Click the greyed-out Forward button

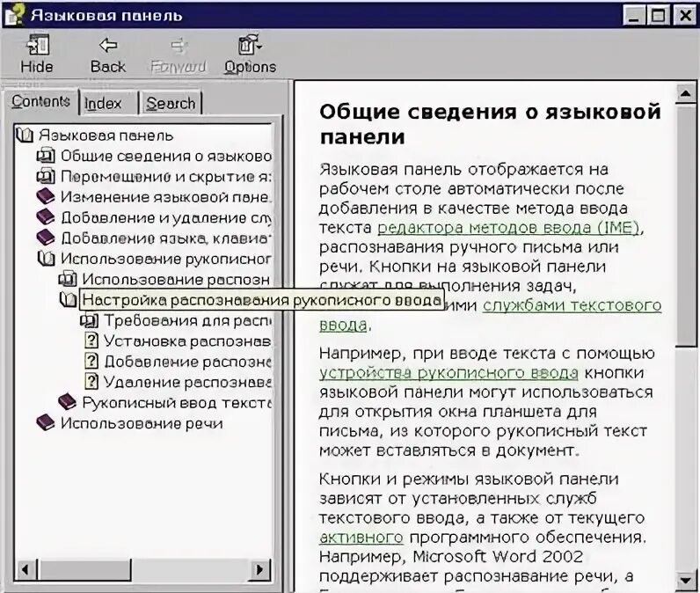pyautogui.click(x=179, y=54)
